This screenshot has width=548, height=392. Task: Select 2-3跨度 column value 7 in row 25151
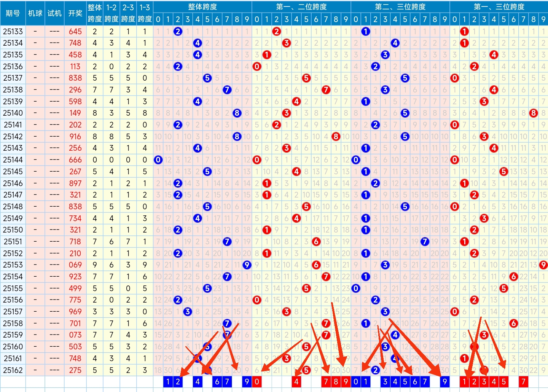coord(128,242)
